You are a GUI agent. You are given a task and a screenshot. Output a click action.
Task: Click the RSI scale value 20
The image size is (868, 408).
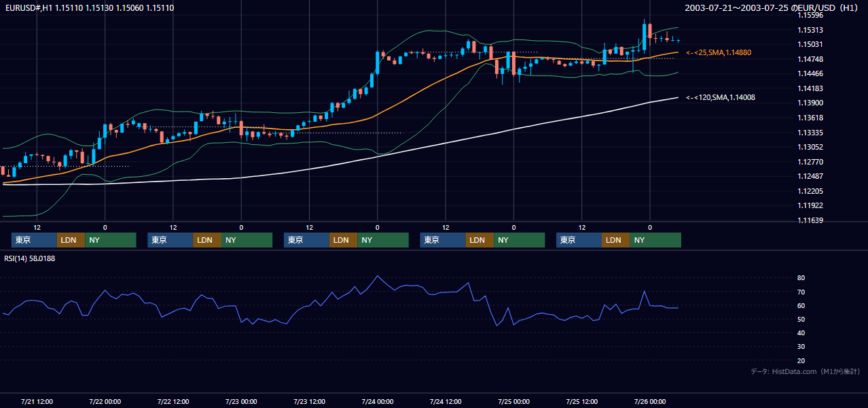coord(801,360)
